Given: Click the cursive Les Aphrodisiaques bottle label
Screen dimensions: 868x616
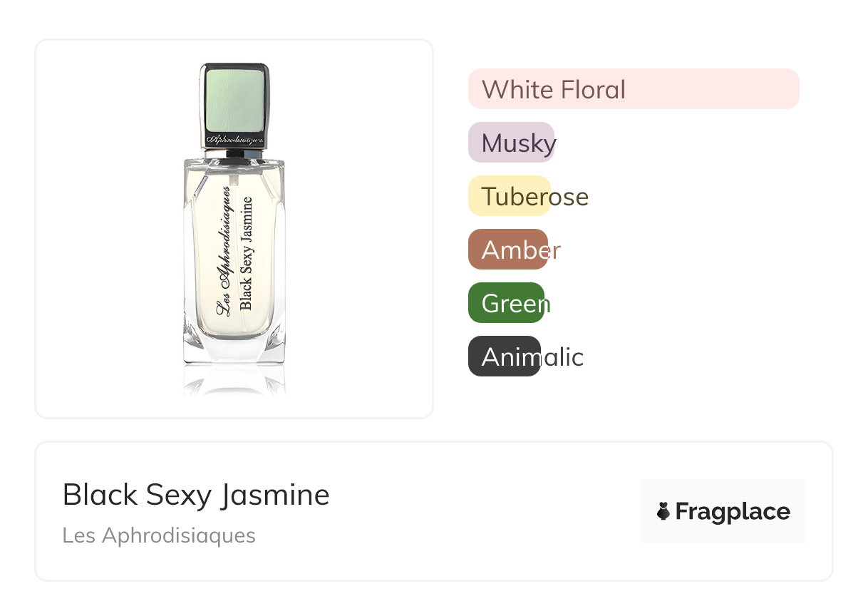Looking at the screenshot, I should 224,251.
